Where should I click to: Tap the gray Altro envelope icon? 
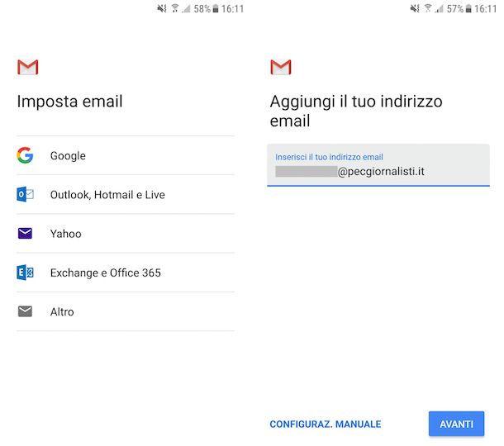(25, 311)
